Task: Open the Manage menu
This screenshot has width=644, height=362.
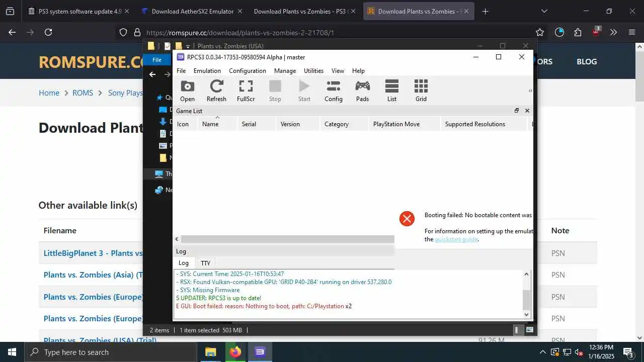Action: pyautogui.click(x=285, y=71)
